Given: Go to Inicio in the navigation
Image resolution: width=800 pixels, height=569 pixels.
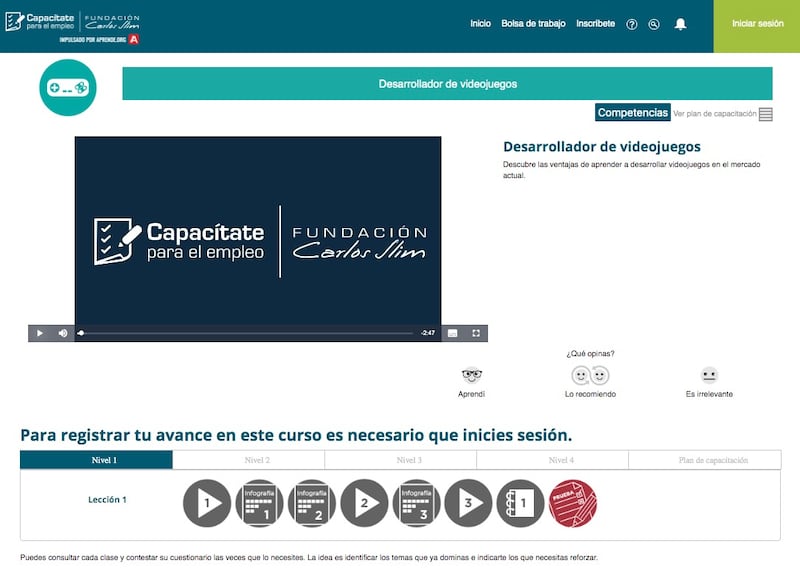Looking at the screenshot, I should pyautogui.click(x=480, y=23).
